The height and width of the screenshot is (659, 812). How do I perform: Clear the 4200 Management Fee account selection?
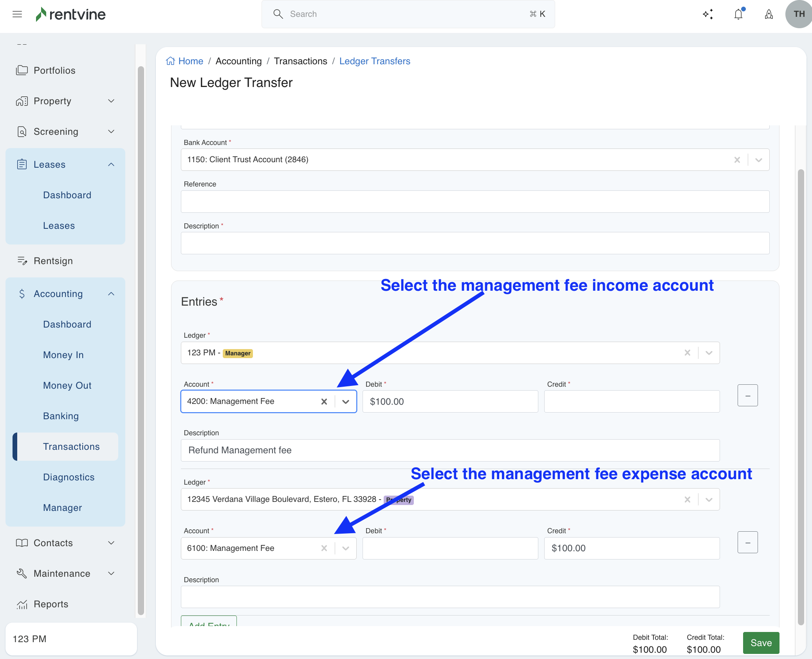click(x=324, y=402)
